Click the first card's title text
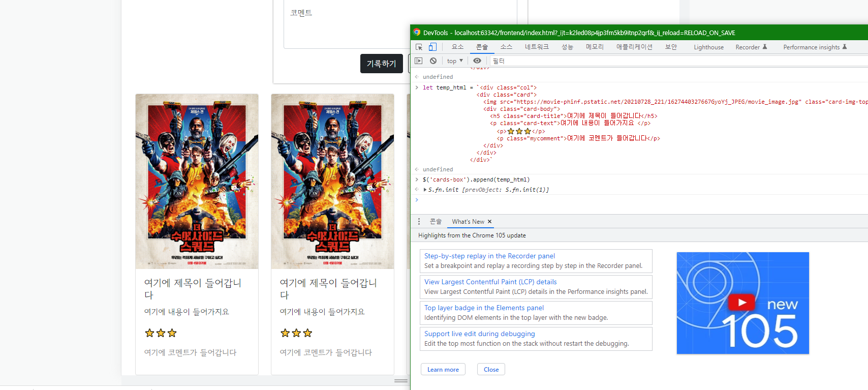 pos(193,289)
